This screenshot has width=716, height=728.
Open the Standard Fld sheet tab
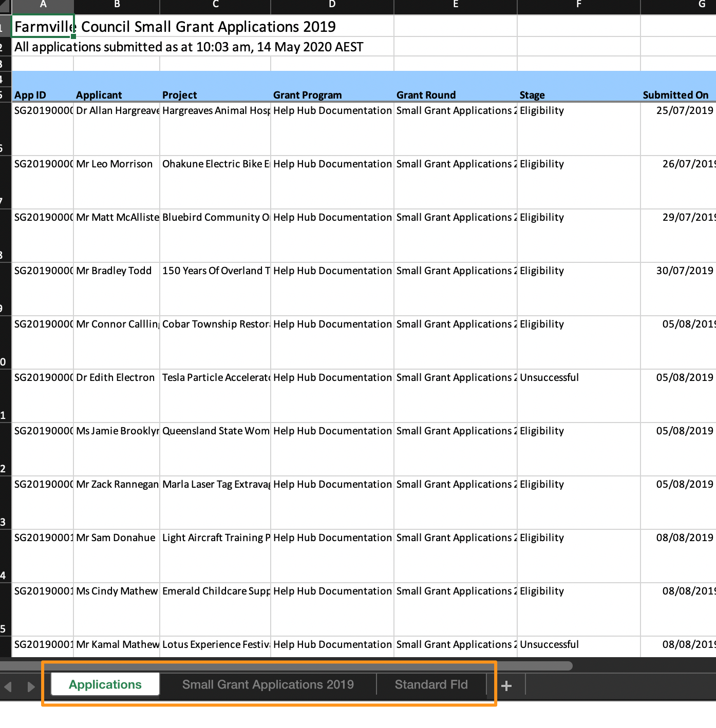pyautogui.click(x=431, y=685)
